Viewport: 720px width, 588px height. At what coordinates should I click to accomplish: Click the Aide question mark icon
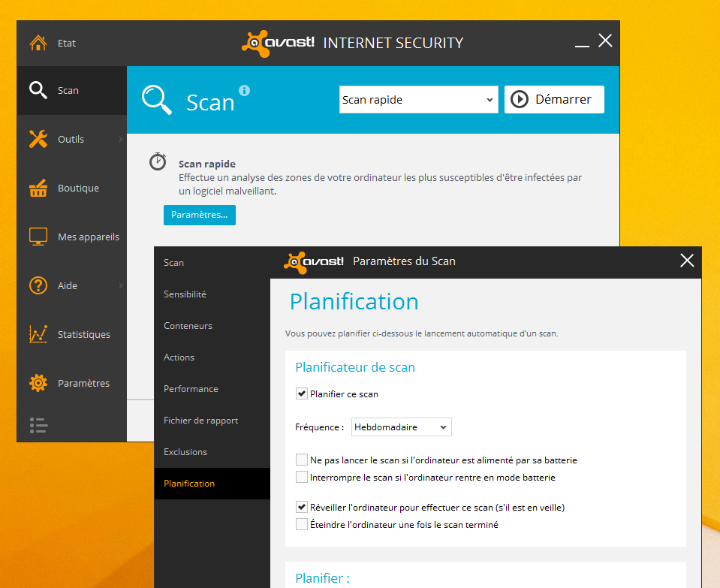pos(38,285)
